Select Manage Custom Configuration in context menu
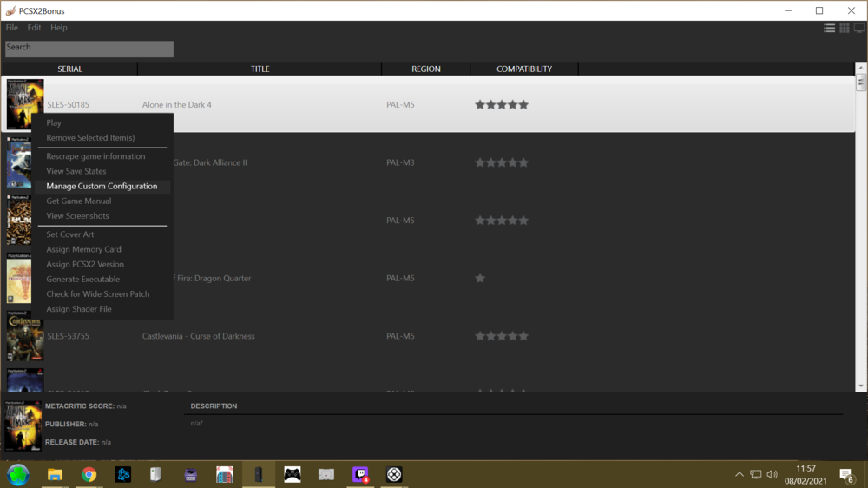The width and height of the screenshot is (868, 488). point(102,186)
